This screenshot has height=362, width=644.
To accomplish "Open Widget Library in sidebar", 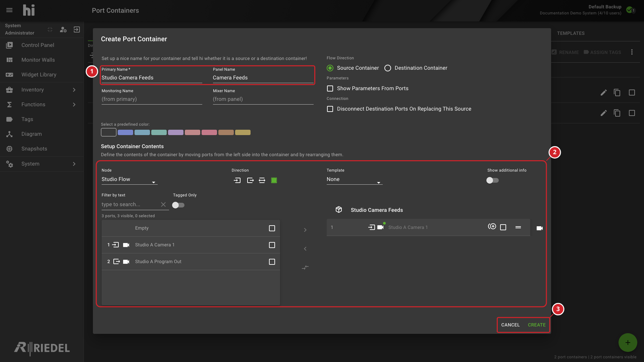I will [x=42, y=75].
